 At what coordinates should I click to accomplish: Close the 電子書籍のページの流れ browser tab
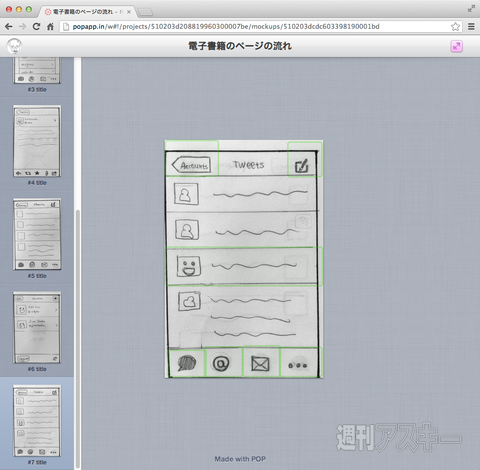coord(129,12)
